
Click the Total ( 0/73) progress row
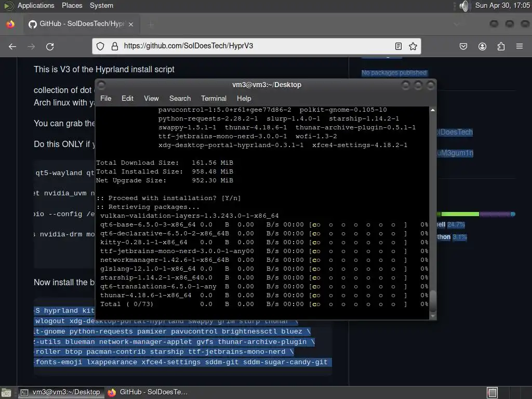264,304
